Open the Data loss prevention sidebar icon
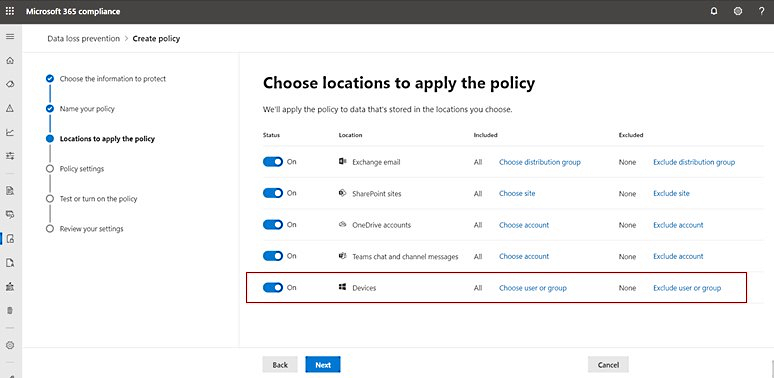Image resolution: width=774 pixels, height=378 pixels. coord(10,239)
